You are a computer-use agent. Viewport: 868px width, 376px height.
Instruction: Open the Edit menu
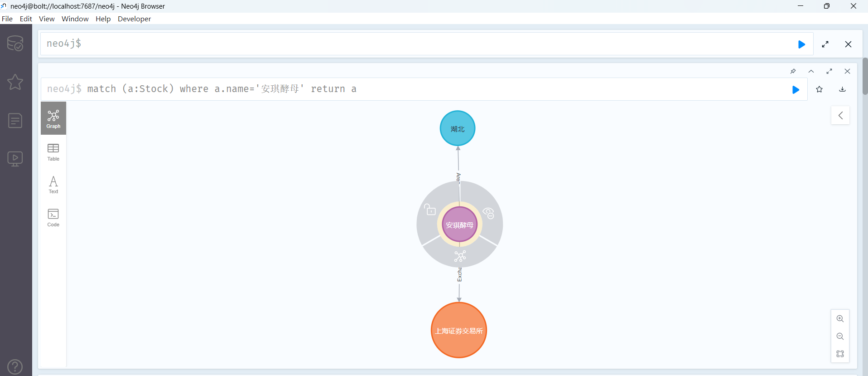pos(26,19)
